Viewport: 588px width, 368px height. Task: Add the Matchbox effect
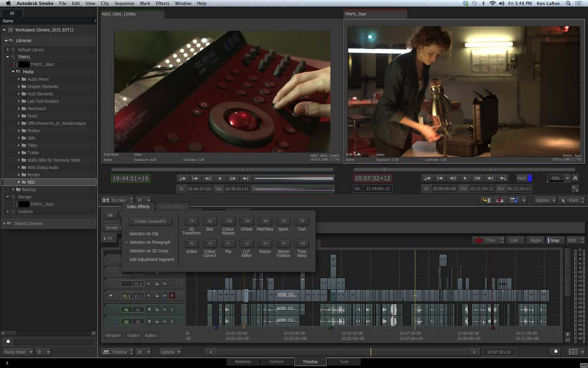(265, 221)
